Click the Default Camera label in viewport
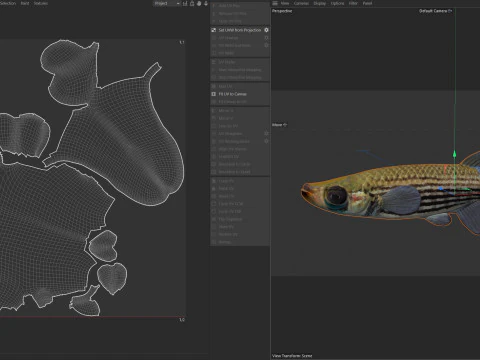 pos(435,11)
